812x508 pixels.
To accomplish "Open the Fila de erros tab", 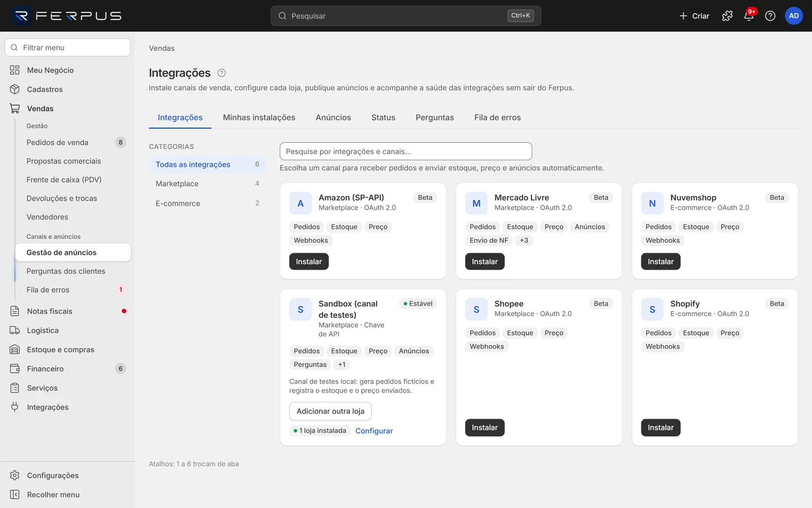I will (497, 117).
